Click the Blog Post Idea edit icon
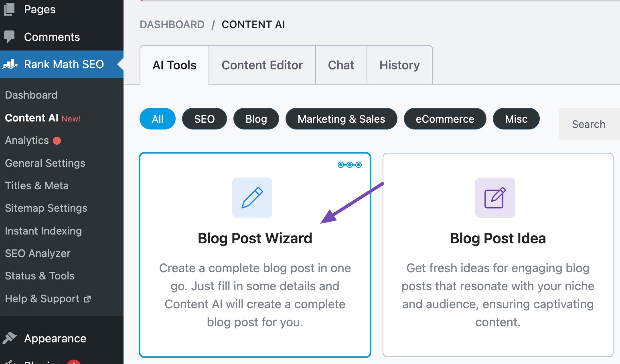Viewport: 620px width, 364px height. (495, 198)
